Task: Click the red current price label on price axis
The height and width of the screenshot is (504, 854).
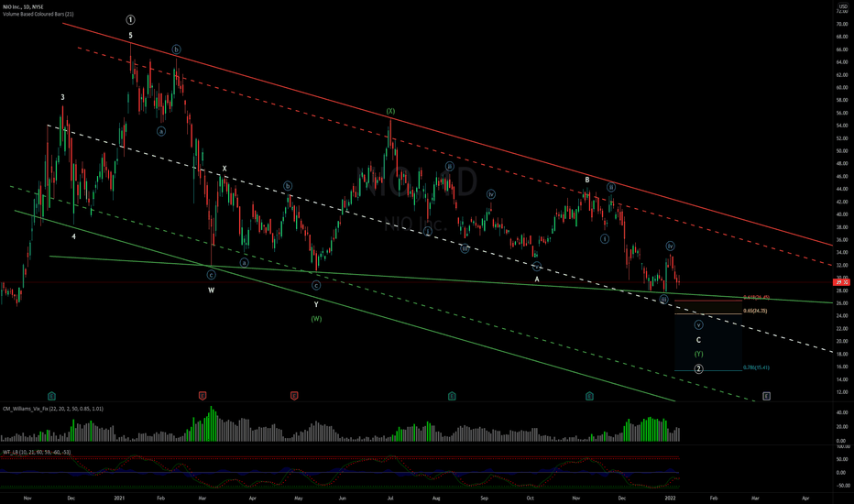Action: point(841,281)
